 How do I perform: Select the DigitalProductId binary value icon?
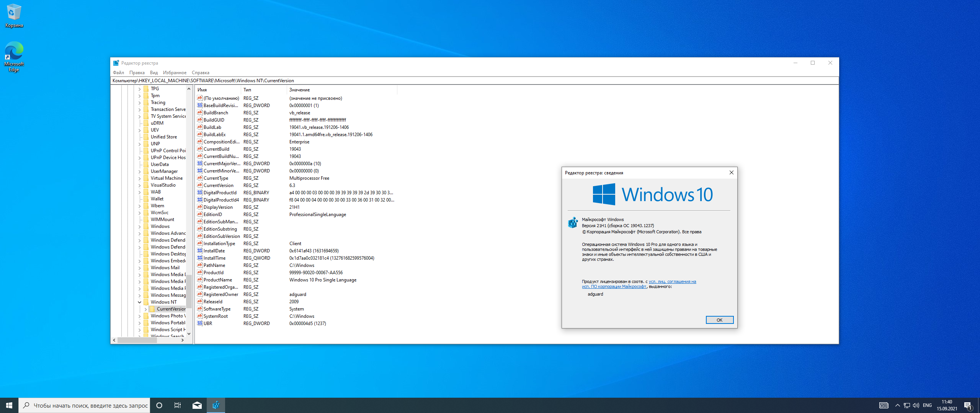coord(199,192)
